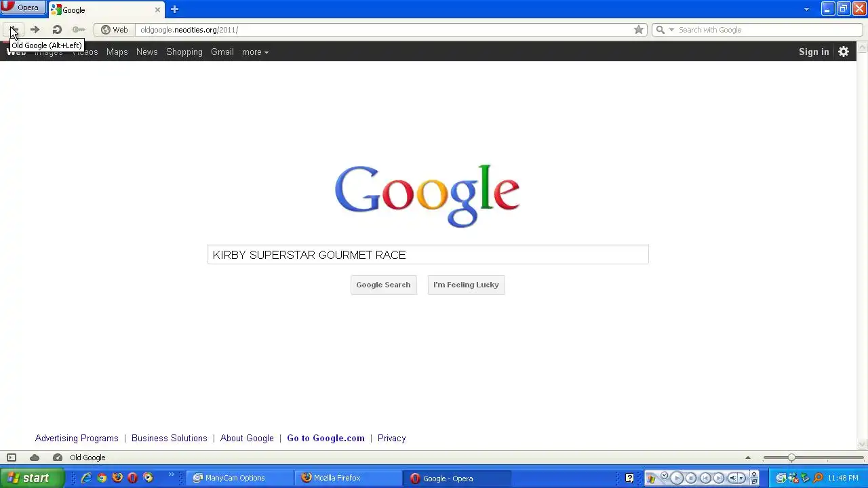Launch Windows Media Player from quick launch
The width and height of the screenshot is (868, 488).
pyautogui.click(x=148, y=478)
